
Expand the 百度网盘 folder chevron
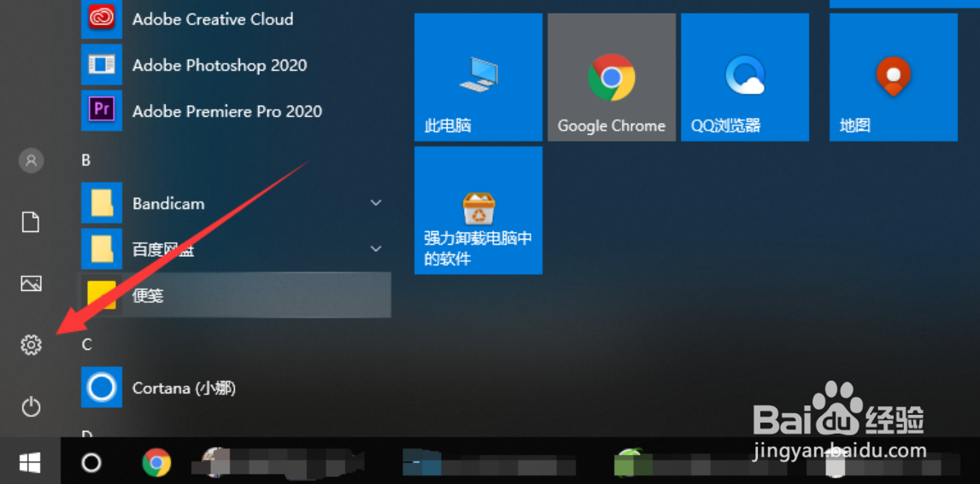tap(376, 248)
